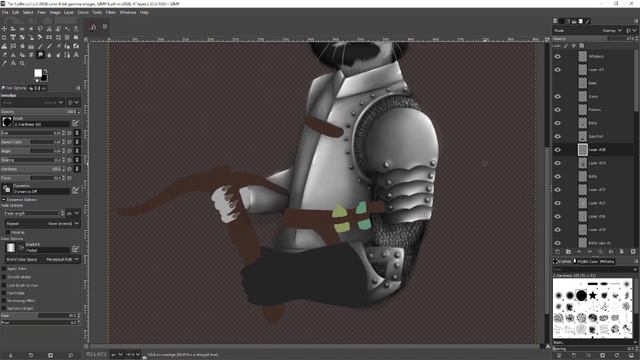This screenshot has width=640, height=360.
Task: Select the Bolts layer row
Action: pyautogui.click(x=594, y=176)
